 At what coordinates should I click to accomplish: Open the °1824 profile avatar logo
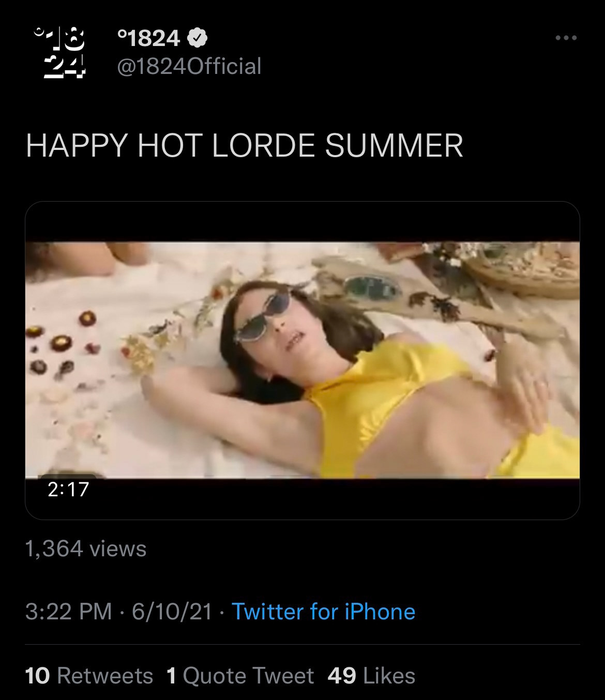(59, 53)
